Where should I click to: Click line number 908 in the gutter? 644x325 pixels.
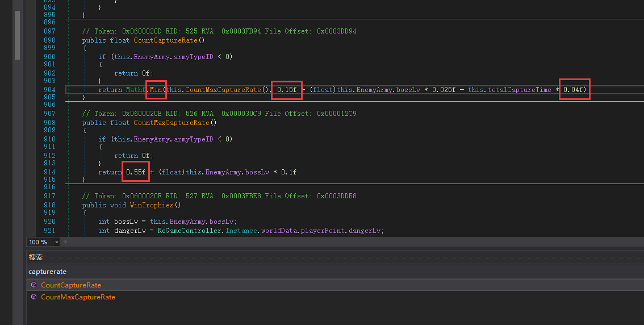(49, 123)
